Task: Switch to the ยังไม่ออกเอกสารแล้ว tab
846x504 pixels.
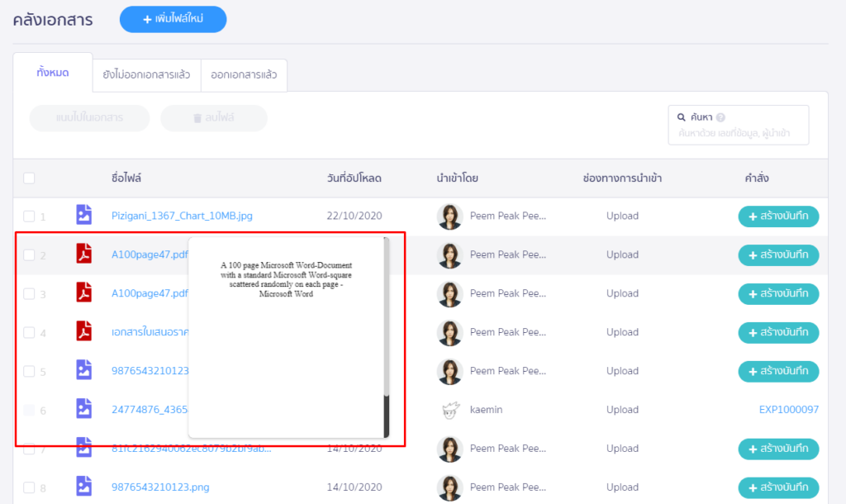Action: click(x=146, y=75)
